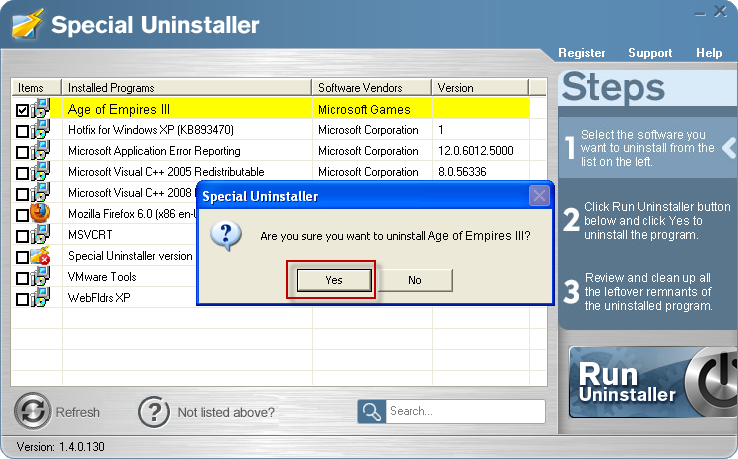Check the Visual C++ 2008 checkbox
This screenshot has width=738, height=459.
click(22, 194)
